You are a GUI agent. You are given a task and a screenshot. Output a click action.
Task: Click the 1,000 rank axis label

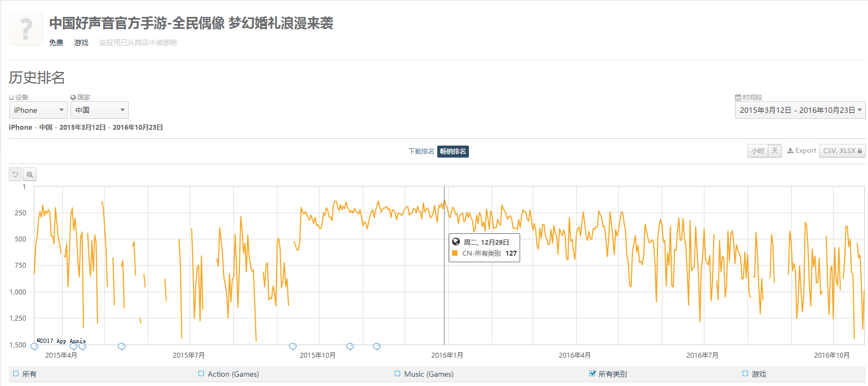coord(18,292)
